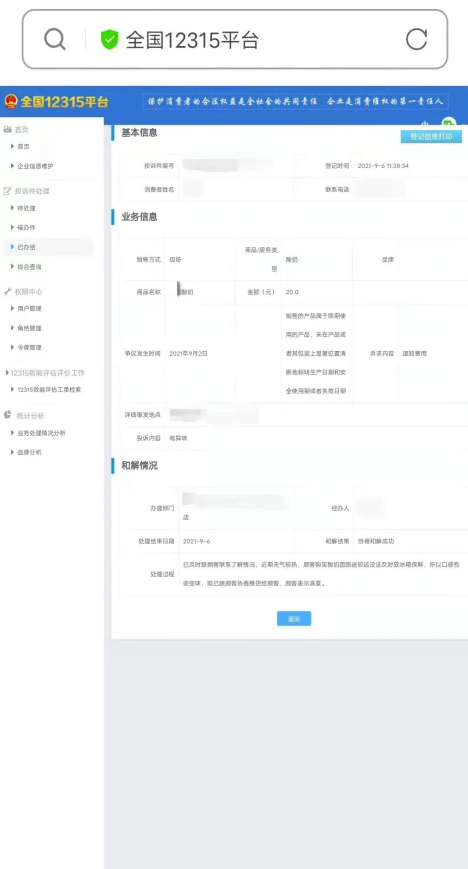Click the 投诉件处理 edit icon

click(7, 191)
